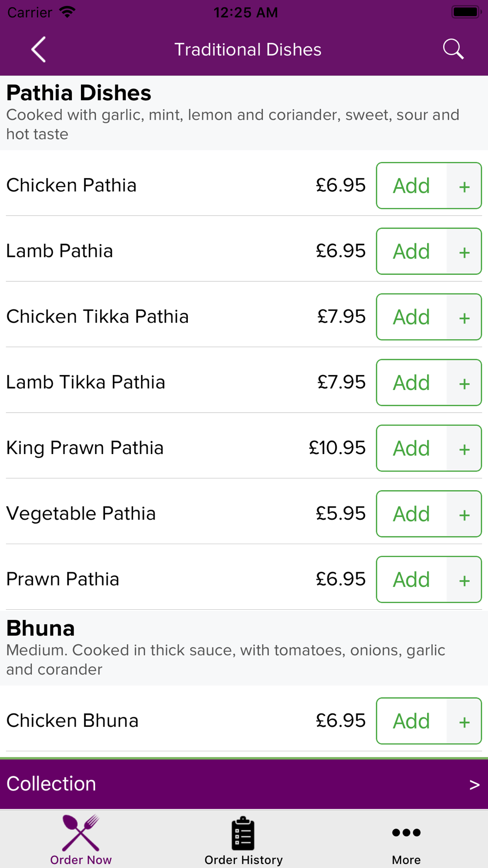Tap plus icon for King Prawn Pathia

[x=464, y=448]
